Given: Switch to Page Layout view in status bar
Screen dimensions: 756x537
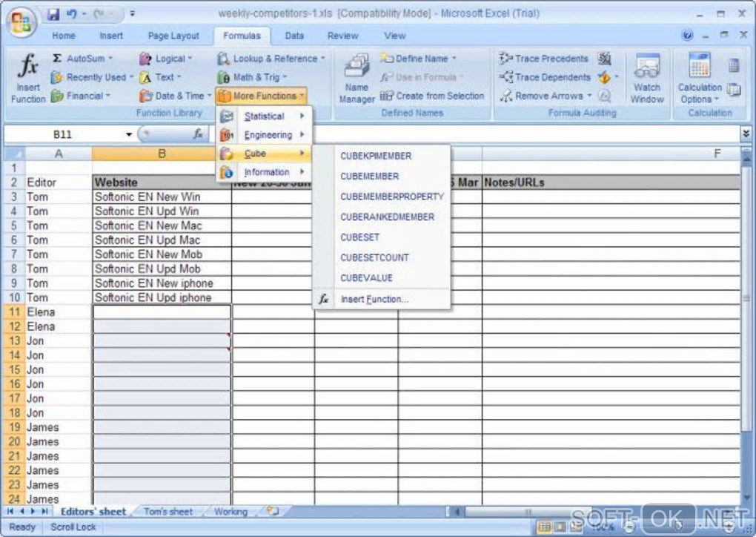Looking at the screenshot, I should pos(560,527).
